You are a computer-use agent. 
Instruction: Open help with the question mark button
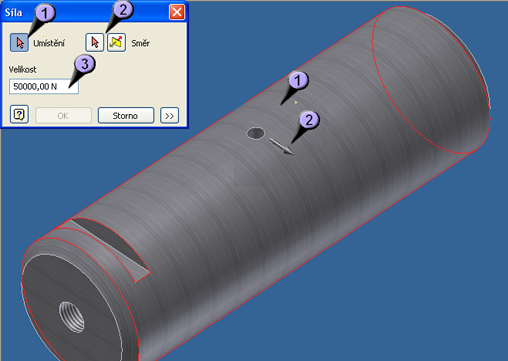click(x=19, y=115)
